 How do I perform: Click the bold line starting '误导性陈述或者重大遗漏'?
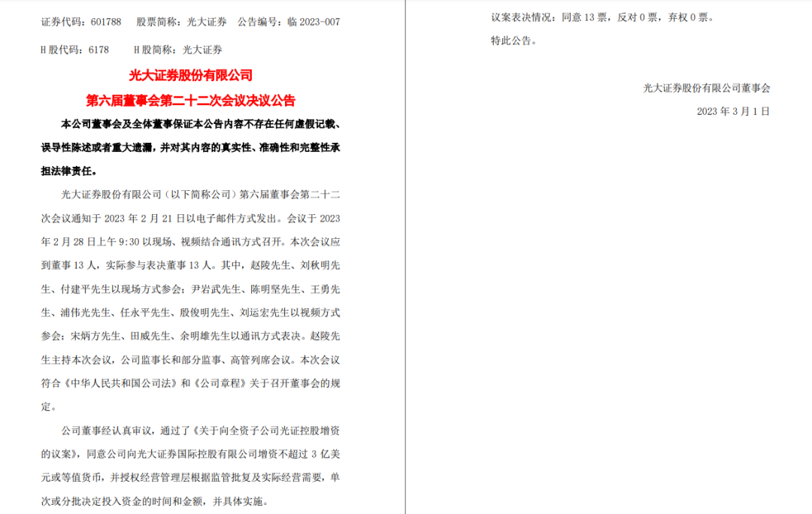pyautogui.click(x=190, y=147)
